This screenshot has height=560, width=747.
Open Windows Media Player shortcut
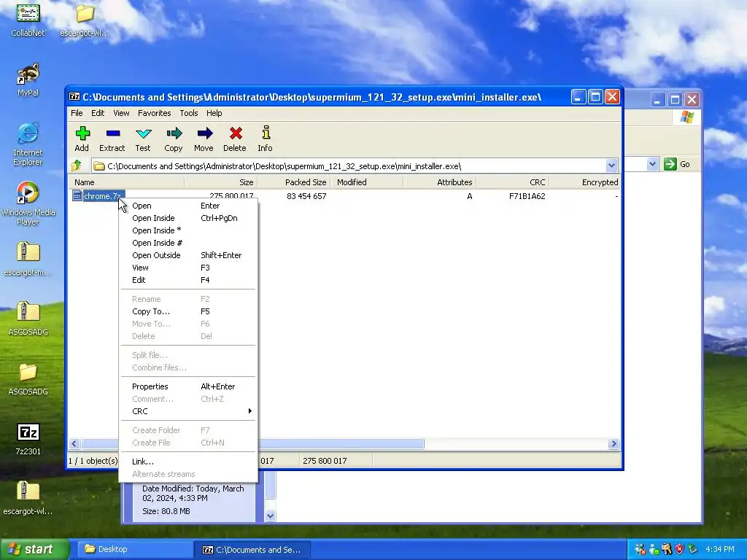28,204
